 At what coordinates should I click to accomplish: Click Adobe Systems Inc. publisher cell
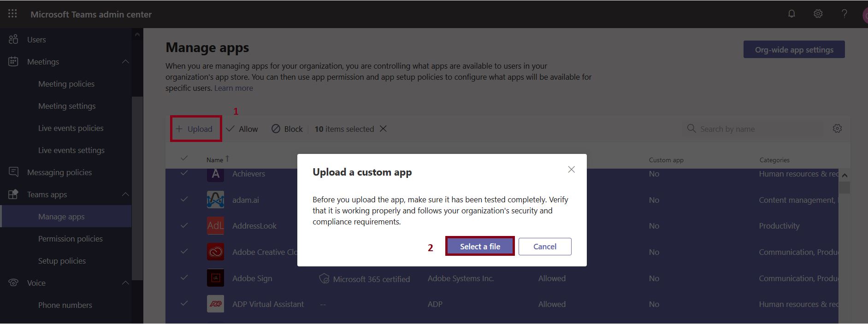tap(461, 278)
